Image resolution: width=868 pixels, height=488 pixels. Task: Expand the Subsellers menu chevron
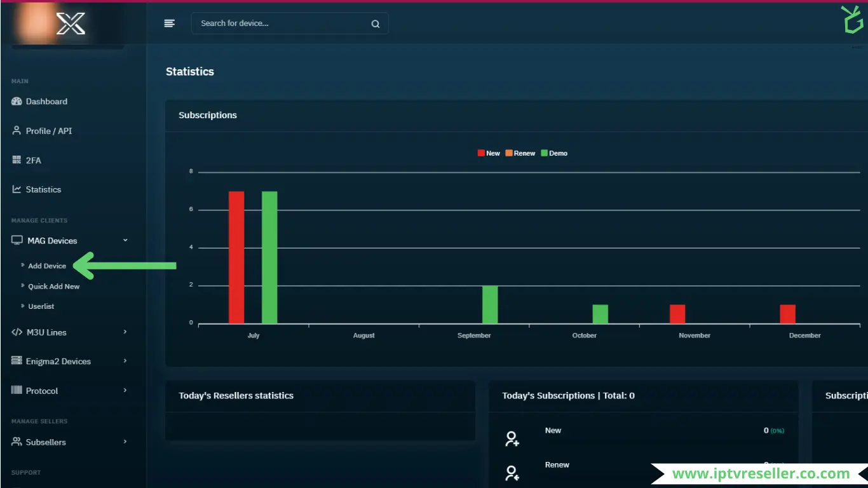(125, 442)
